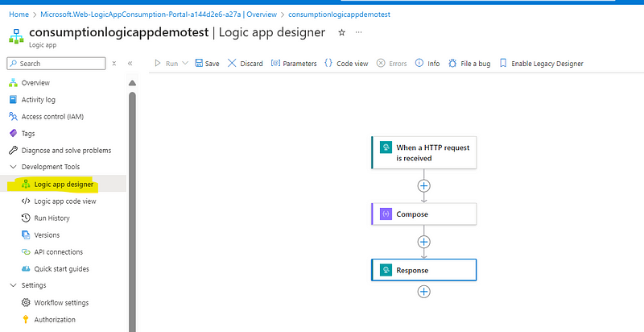
Task: Open Logic app code view
Action: [64, 201]
